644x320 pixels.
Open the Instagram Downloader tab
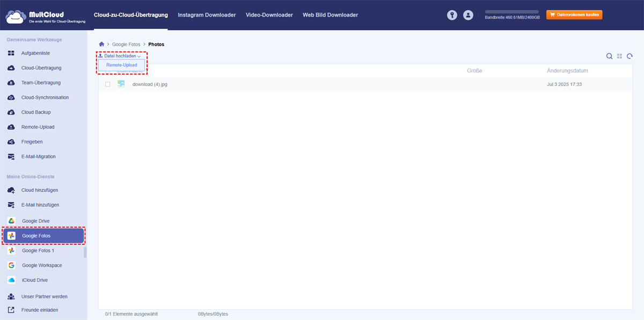(x=207, y=15)
